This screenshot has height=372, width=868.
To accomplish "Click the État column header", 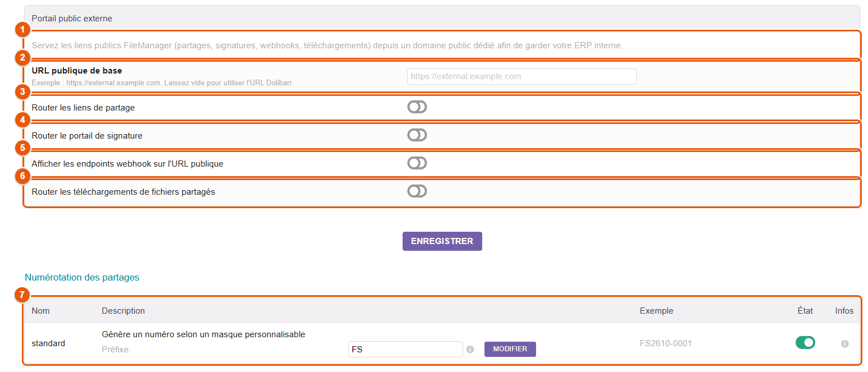I will coord(805,311).
